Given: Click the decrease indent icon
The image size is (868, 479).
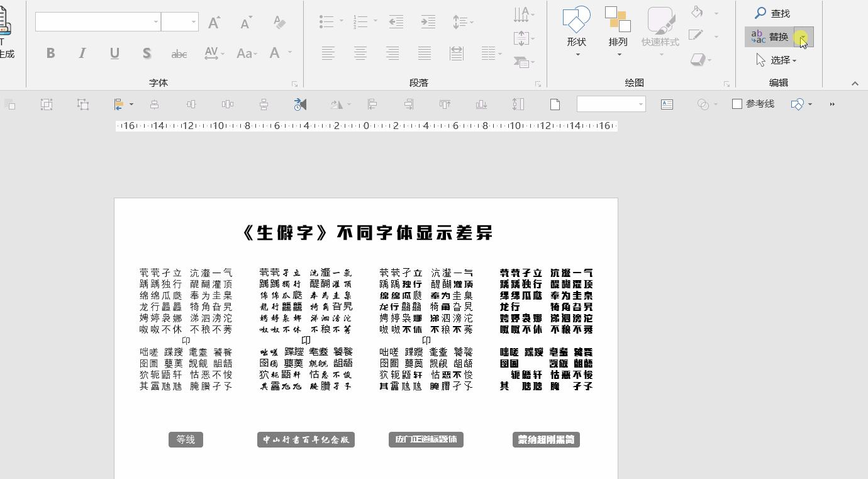Looking at the screenshot, I should 395,22.
